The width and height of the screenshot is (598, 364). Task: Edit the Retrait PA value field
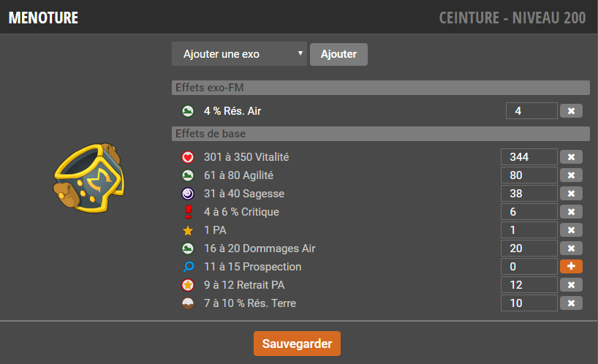coord(529,285)
